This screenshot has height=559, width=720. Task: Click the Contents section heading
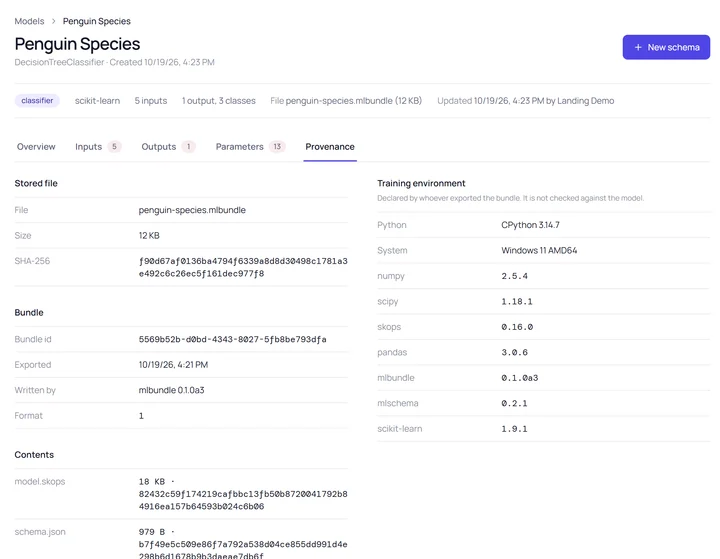tap(34, 455)
